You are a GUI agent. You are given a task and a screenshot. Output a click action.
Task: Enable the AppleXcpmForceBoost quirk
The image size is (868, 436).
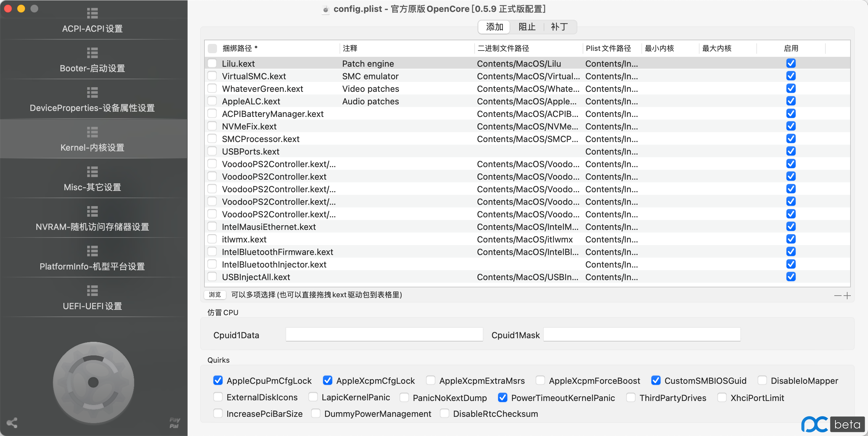coord(540,381)
